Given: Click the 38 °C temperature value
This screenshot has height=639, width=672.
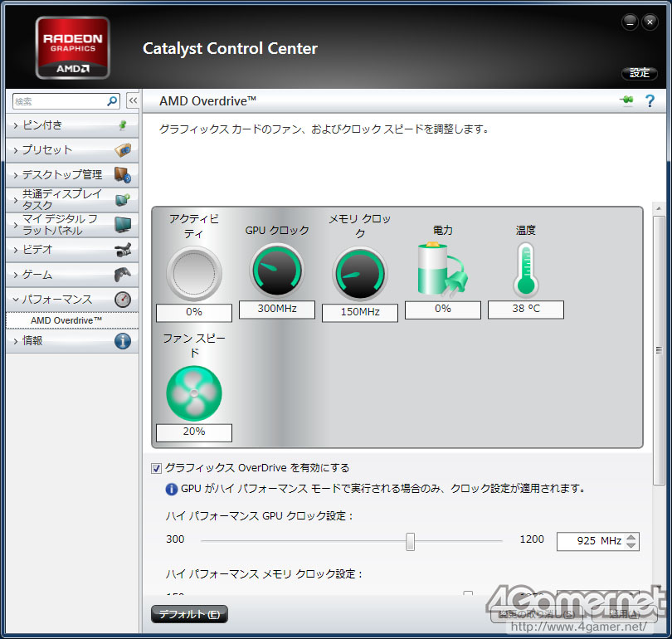Looking at the screenshot, I should pos(526,309).
